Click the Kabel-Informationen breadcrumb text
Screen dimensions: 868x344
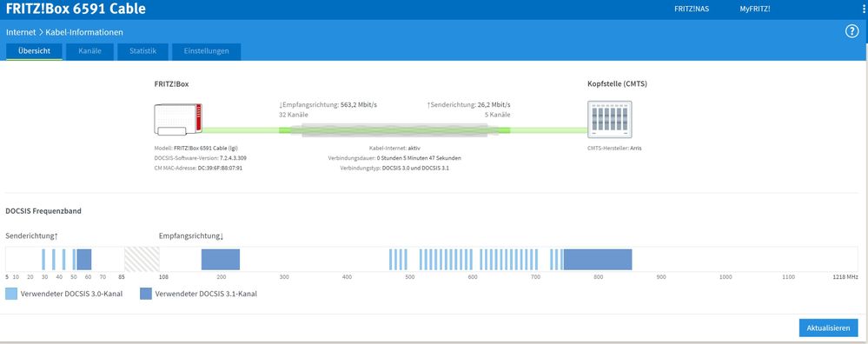[x=84, y=33]
